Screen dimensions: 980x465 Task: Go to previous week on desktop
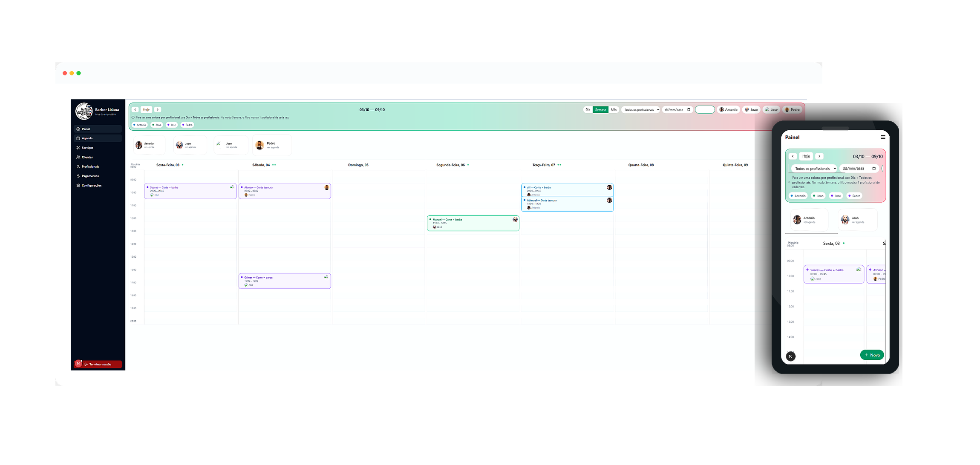(135, 110)
